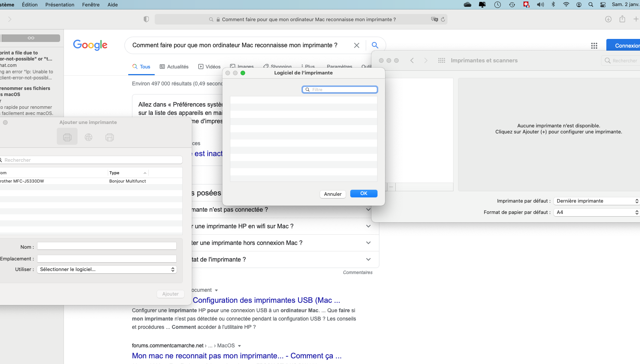Select the default printer tab icon
This screenshot has width=640, height=364.
pos(67,137)
